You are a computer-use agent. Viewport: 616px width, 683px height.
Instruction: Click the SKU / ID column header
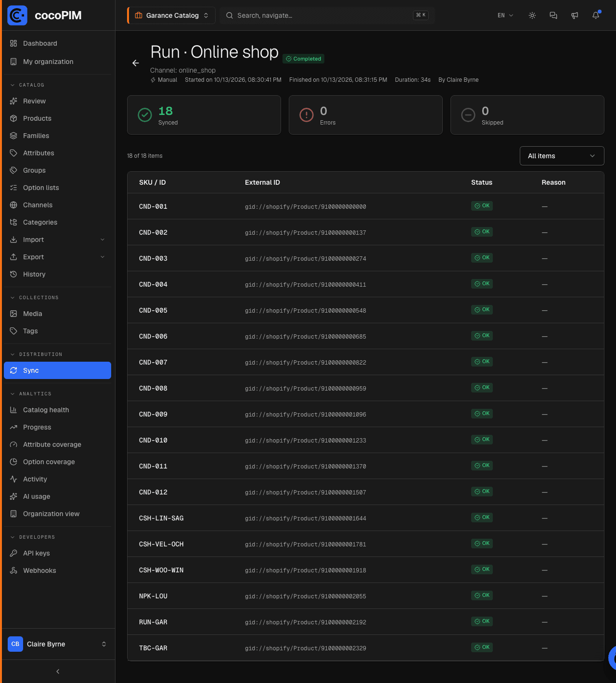(153, 182)
